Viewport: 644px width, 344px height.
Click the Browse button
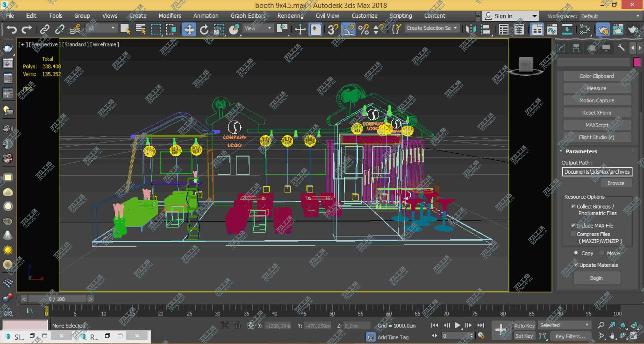point(615,183)
